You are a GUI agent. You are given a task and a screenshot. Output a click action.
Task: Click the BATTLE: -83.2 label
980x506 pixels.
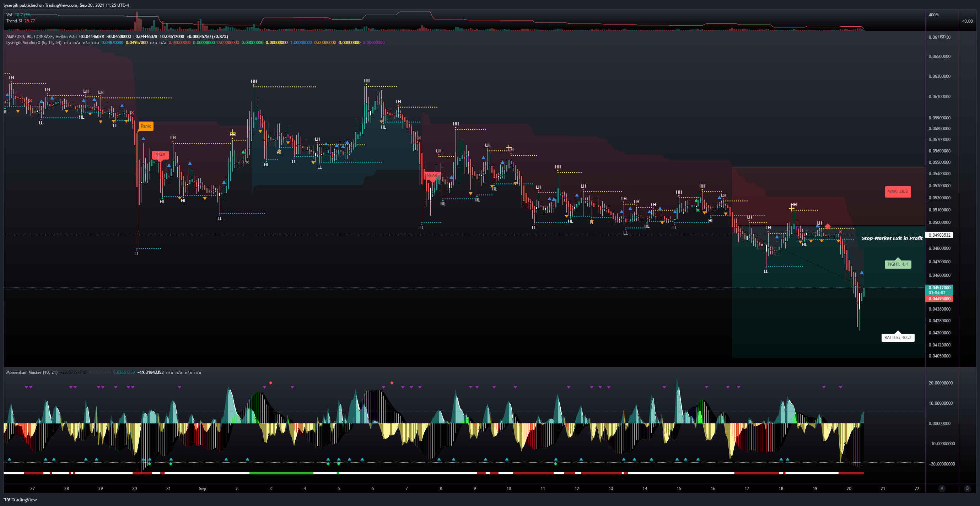pyautogui.click(x=898, y=337)
